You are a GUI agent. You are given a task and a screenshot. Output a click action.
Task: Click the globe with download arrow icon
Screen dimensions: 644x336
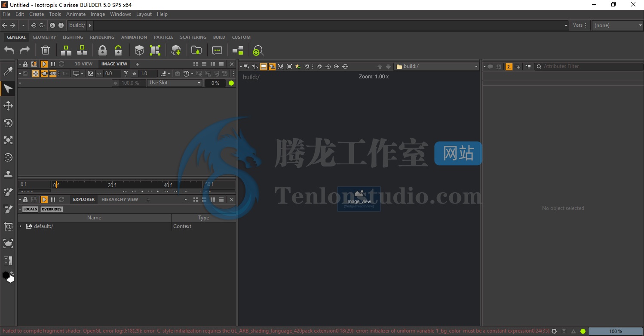click(x=176, y=50)
